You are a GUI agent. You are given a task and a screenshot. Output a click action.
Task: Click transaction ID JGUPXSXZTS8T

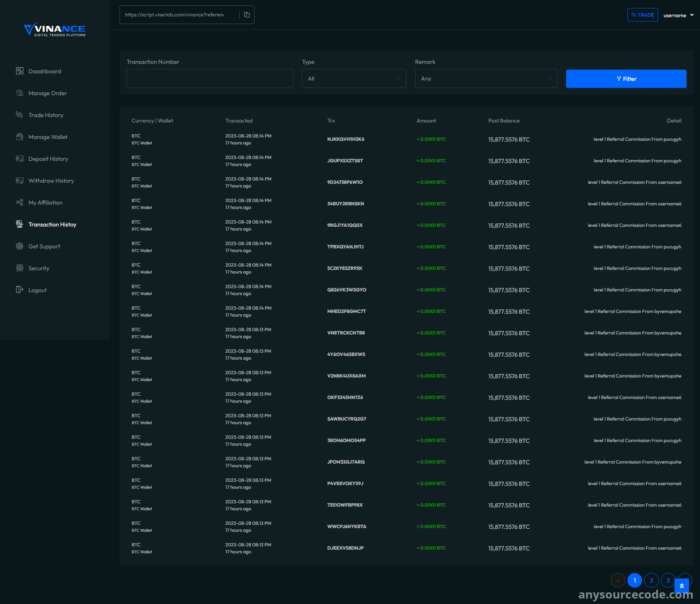(345, 161)
